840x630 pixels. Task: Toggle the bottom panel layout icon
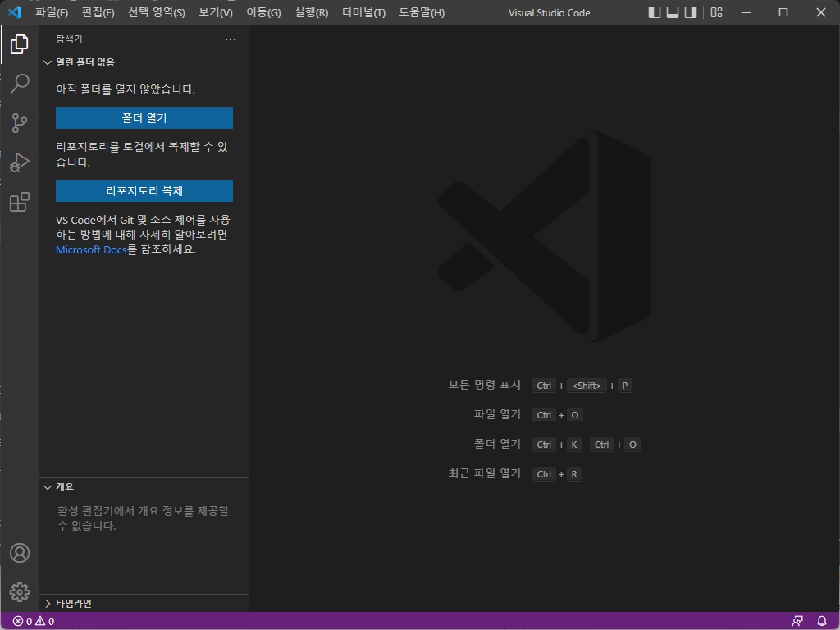[673, 12]
